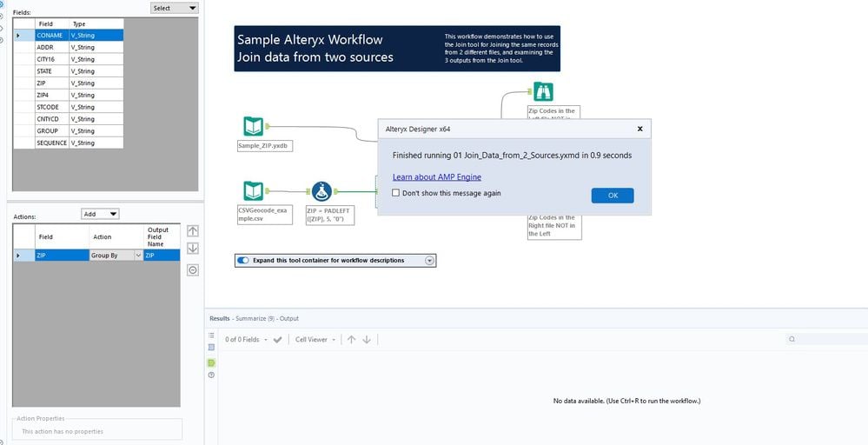Click the Type column header in Fields
Screen dimensions: 868x445
[96, 23]
